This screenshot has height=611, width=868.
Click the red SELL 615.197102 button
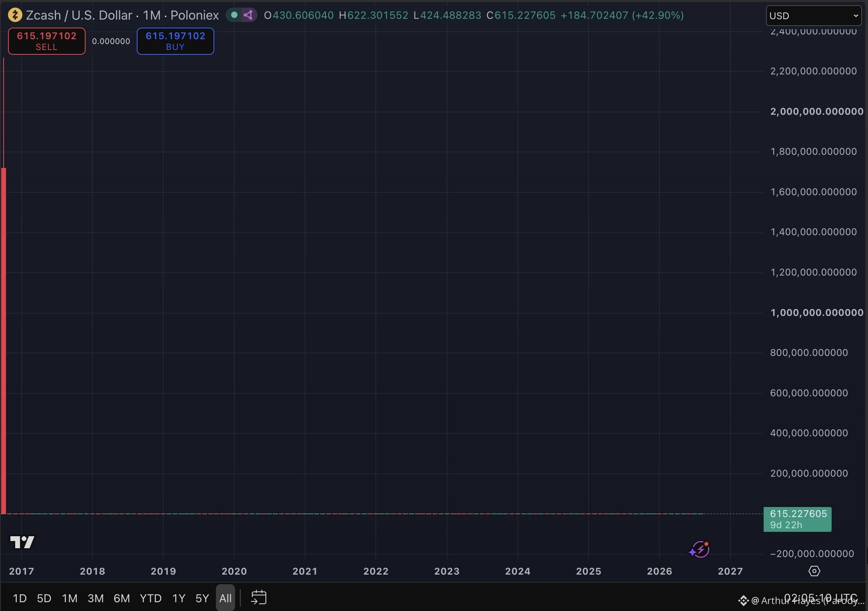[x=47, y=41]
